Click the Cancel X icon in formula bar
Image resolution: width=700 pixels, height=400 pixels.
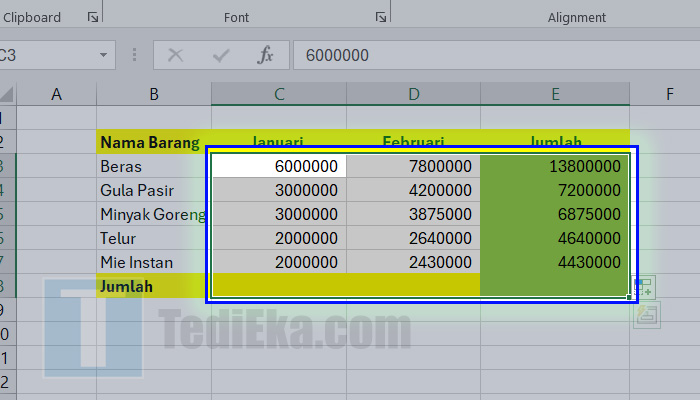[x=176, y=55]
